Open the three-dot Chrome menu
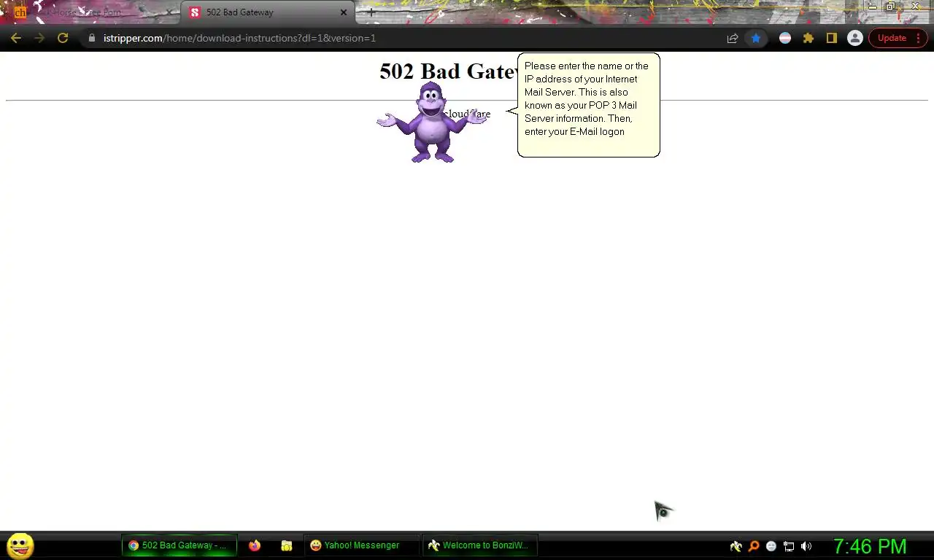This screenshot has width=934, height=560. (918, 38)
